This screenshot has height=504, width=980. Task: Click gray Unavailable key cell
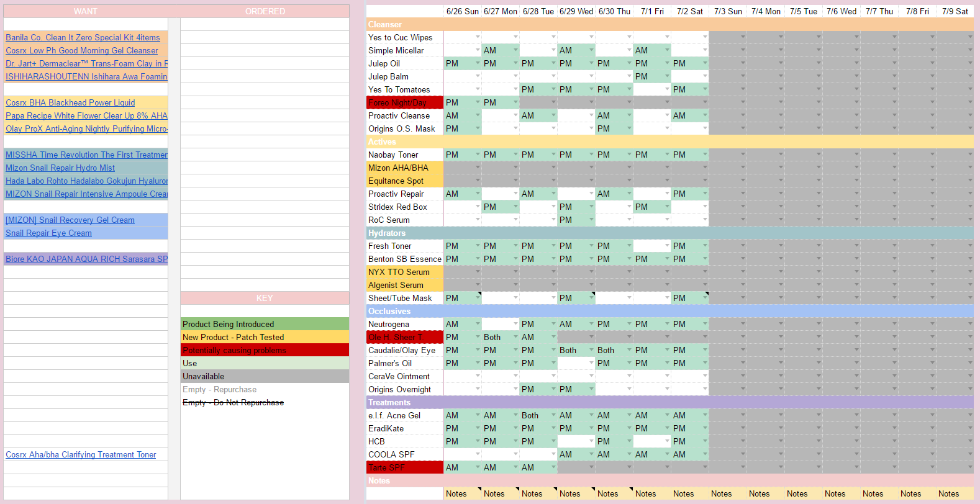[265, 376]
